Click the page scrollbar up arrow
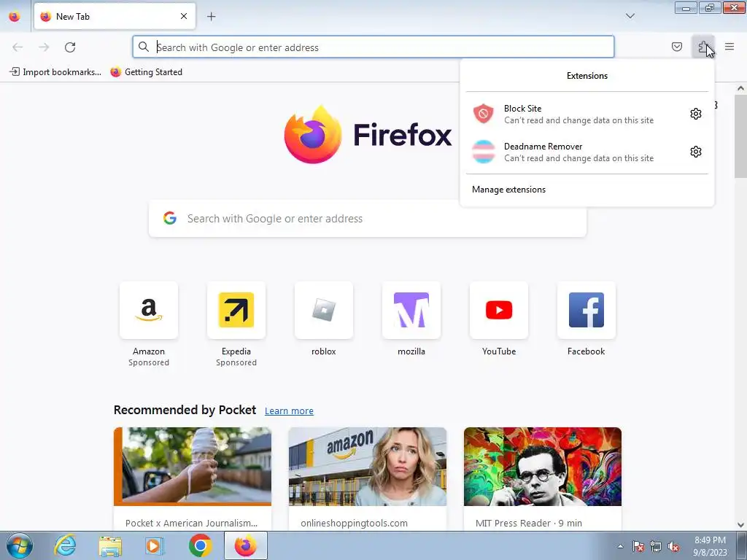 [740, 88]
